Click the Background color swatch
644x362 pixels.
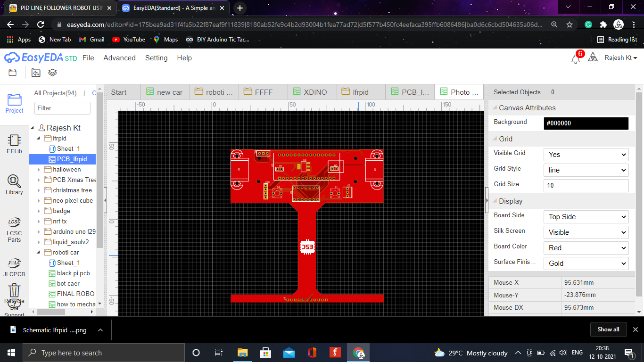click(586, 123)
